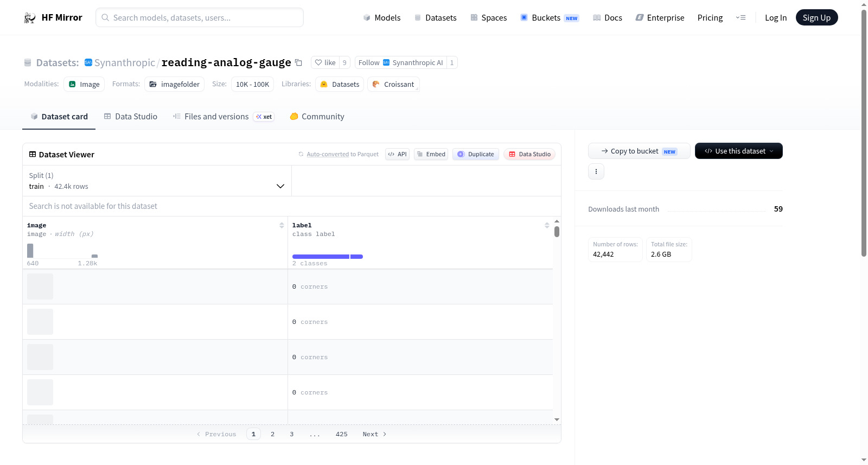The height and width of the screenshot is (465, 868).
Task: Open the Models page
Action: 382,17
